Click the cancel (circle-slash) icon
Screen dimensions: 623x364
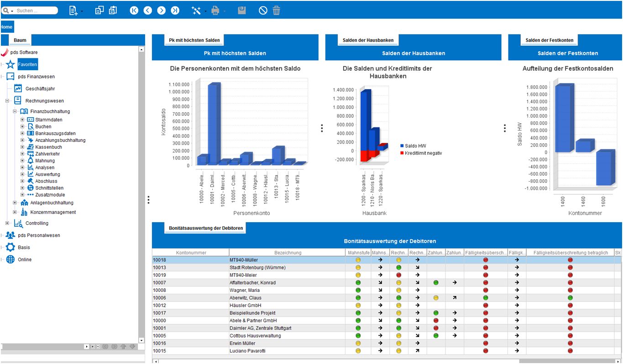coord(263,10)
